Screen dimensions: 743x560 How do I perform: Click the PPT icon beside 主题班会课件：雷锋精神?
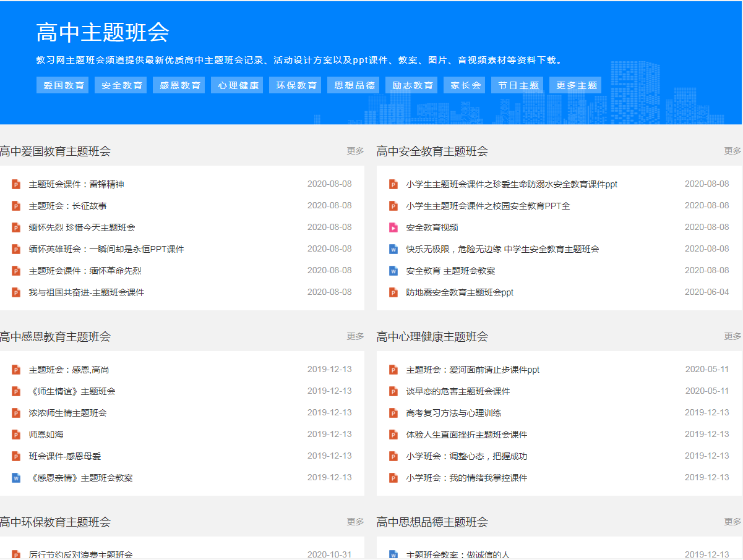(x=16, y=184)
